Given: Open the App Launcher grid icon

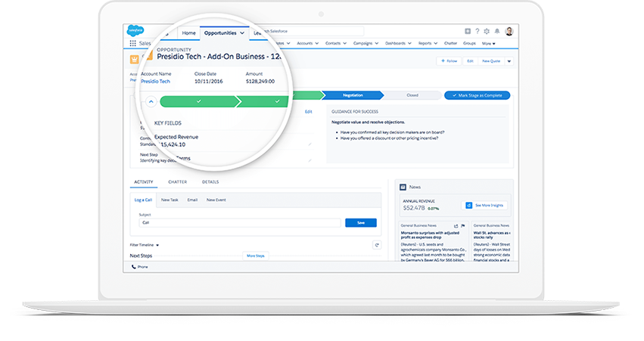Looking at the screenshot, I should [x=132, y=43].
